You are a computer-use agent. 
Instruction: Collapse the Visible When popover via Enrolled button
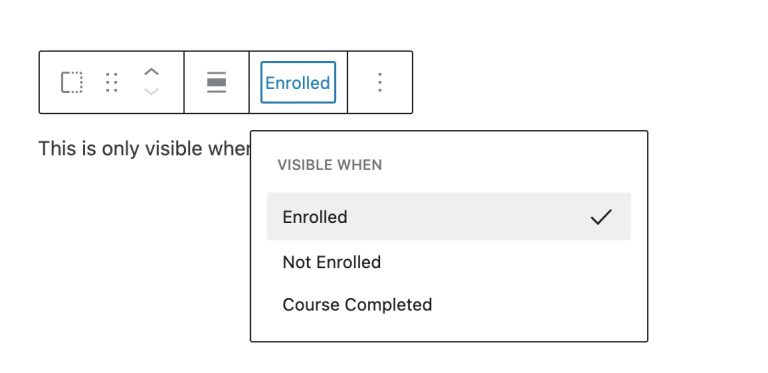pos(298,82)
